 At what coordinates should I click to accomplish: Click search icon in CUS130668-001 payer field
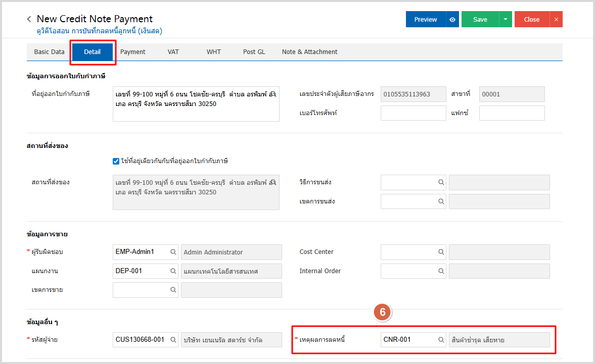(173, 340)
